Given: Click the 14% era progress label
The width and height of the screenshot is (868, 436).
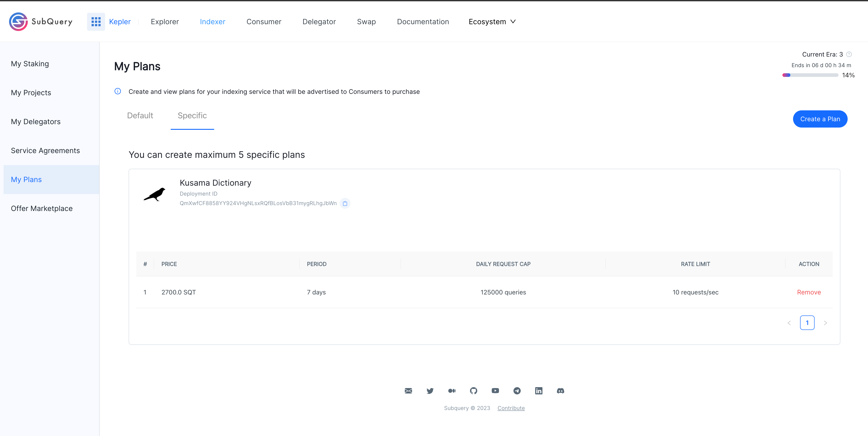Looking at the screenshot, I should point(848,75).
